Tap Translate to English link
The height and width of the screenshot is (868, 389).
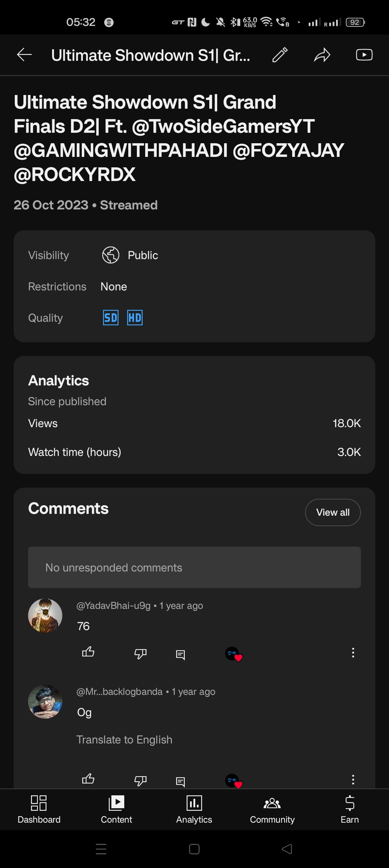coord(124,740)
